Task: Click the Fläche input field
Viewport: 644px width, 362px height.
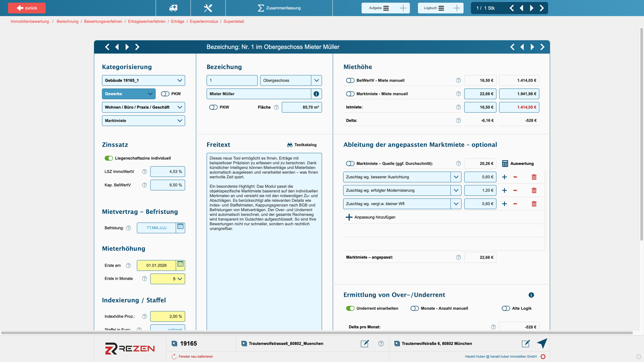Action: pyautogui.click(x=302, y=107)
